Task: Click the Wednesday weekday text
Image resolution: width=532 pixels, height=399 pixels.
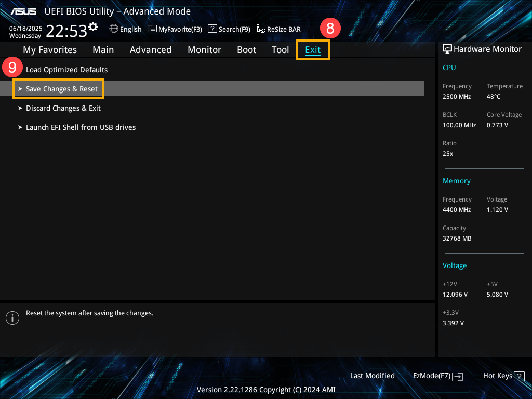Action: click(x=25, y=36)
